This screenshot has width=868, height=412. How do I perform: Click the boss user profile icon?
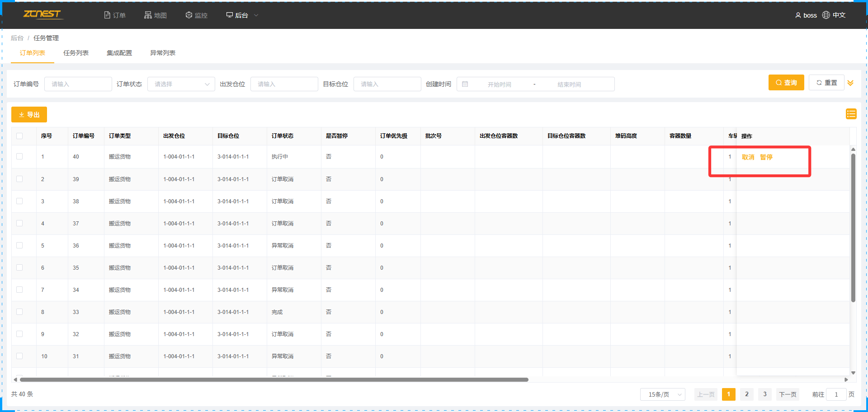pyautogui.click(x=798, y=15)
